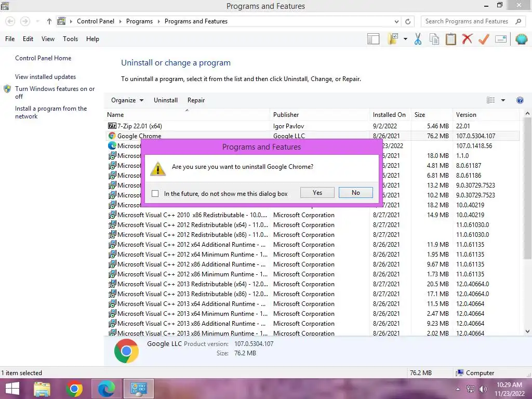This screenshot has width=532, height=399.
Task: Select Visual C++ 2013 x64 Additional Runtime row
Action: (x=312, y=304)
